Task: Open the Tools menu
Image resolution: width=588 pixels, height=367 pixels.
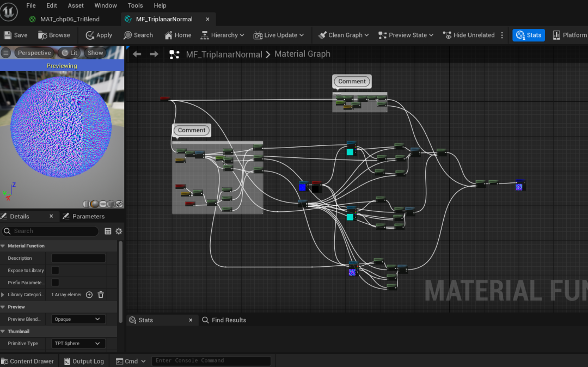Action: tap(135, 5)
